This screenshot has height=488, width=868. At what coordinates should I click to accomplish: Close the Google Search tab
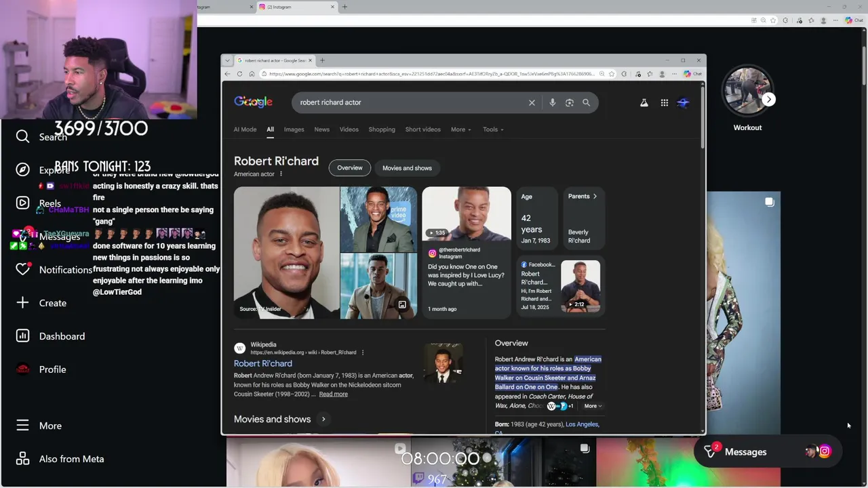point(311,60)
